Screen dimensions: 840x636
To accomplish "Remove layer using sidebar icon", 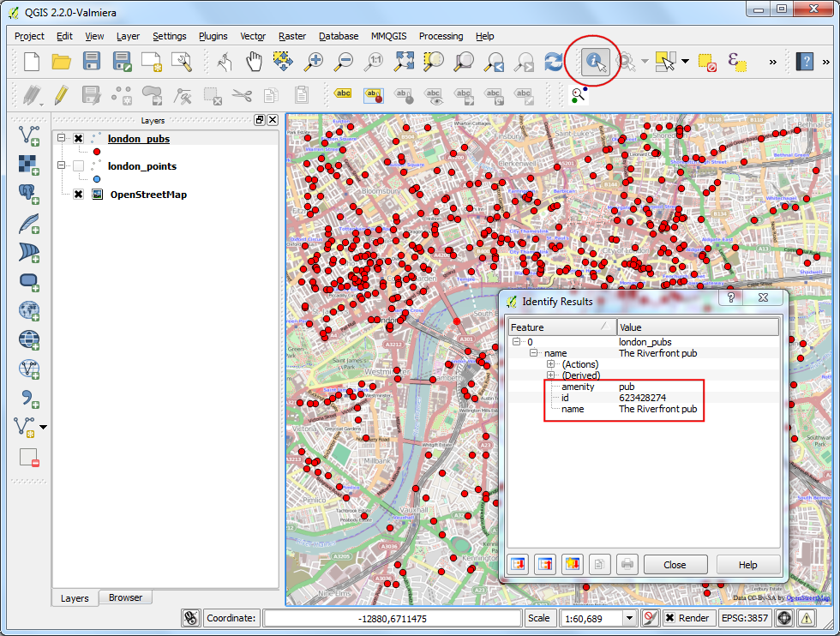I will click(29, 457).
